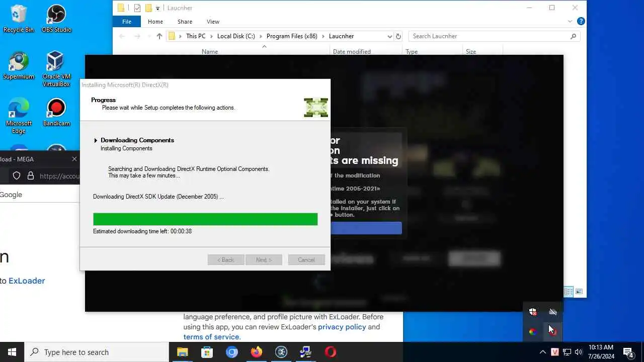
Task: Switch Explorer to large icons view layout
Action: pyautogui.click(x=579, y=292)
